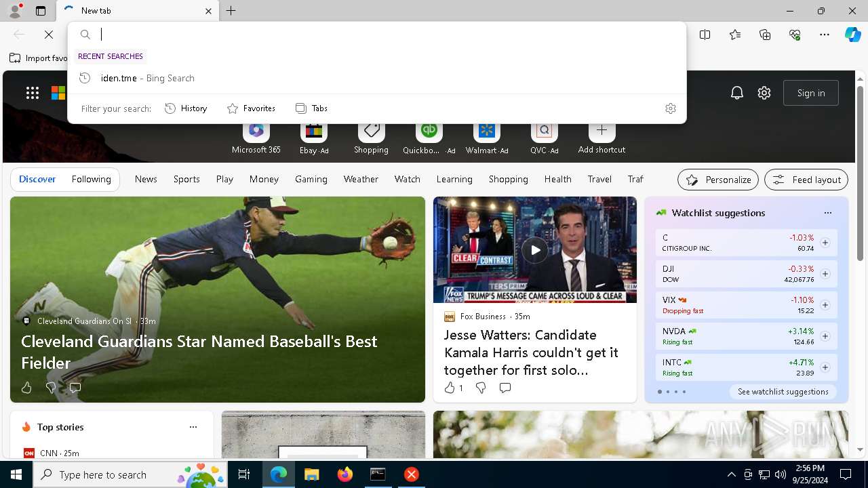This screenshot has width=868, height=488.
Task: Dislike the Cleveland Guardians story
Action: [x=51, y=388]
